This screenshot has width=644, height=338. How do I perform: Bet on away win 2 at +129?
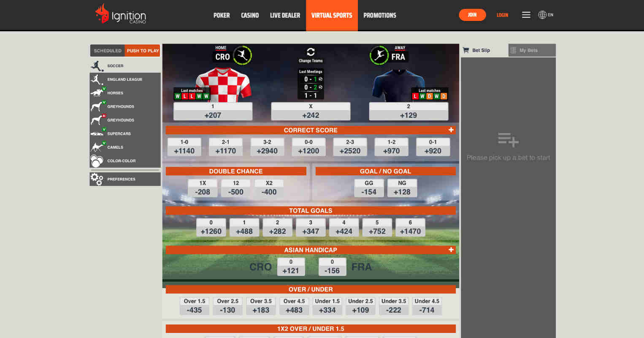pos(409,111)
